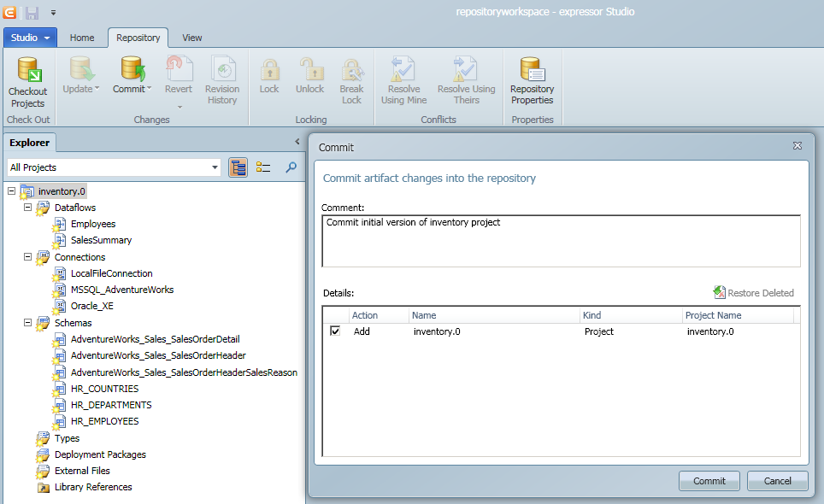Sort by the Kind column header
824x504 pixels.
pyautogui.click(x=631, y=315)
